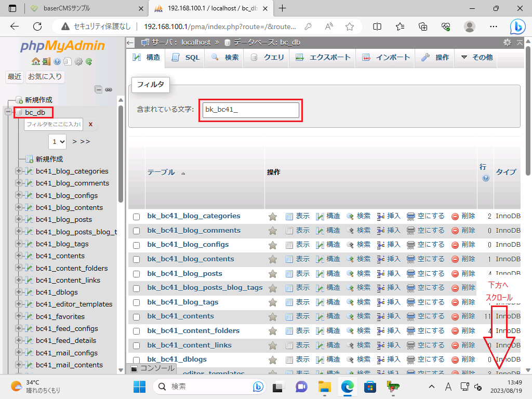Open the bk_bc41_blog_tags table link
Viewport: 532px width, 399px height.
pos(182,302)
